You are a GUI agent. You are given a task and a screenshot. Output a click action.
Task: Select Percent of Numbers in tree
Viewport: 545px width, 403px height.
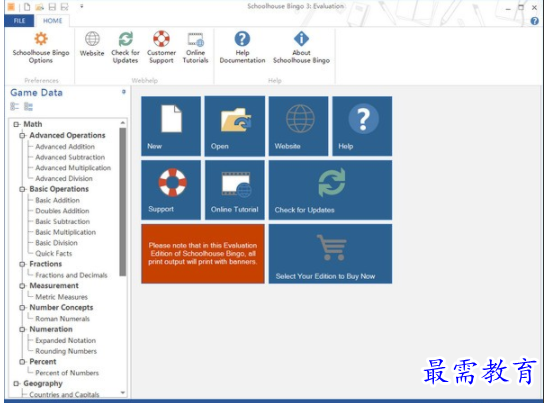[67, 373]
